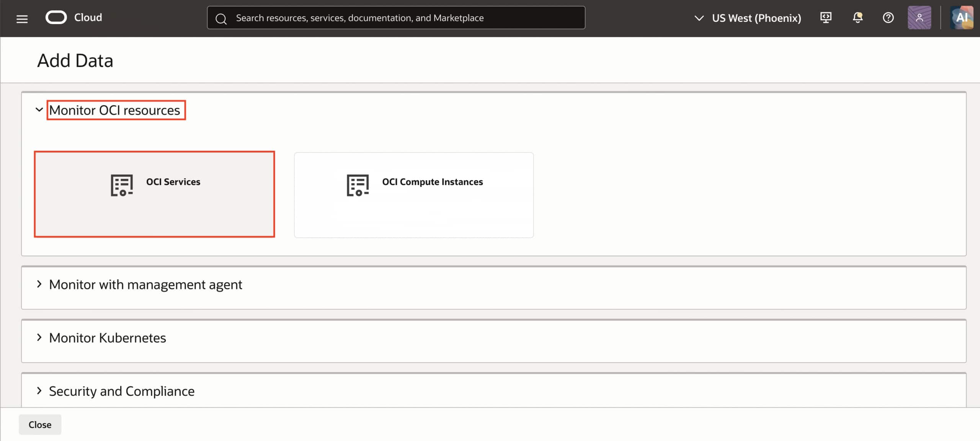The height and width of the screenshot is (441, 980).
Task: Click the Add Data page title
Action: 75,61
